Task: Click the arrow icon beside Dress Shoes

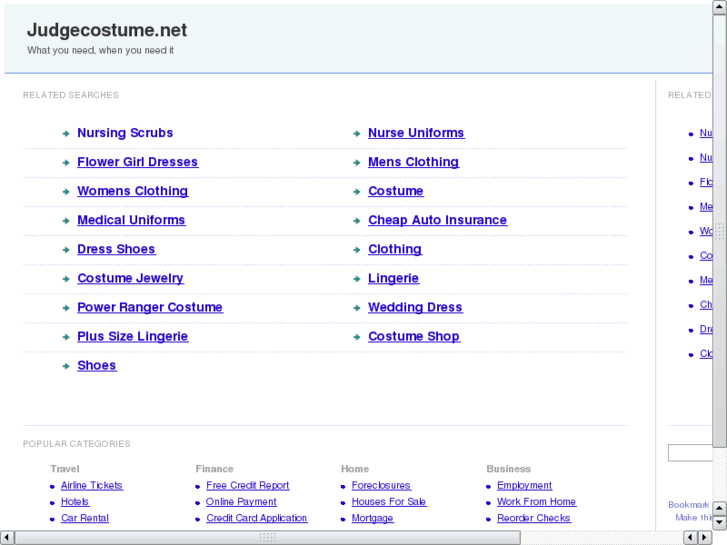Action: click(66, 250)
